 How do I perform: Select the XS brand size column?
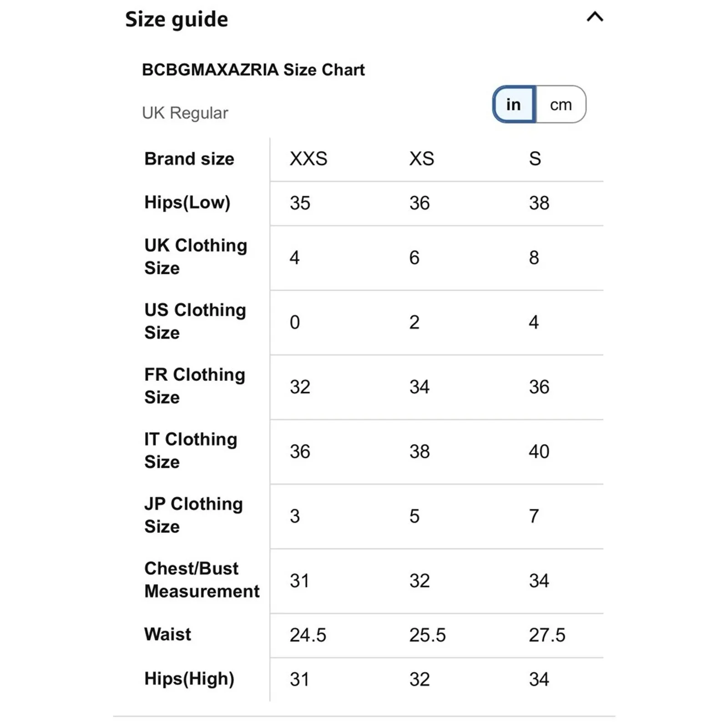click(x=421, y=159)
